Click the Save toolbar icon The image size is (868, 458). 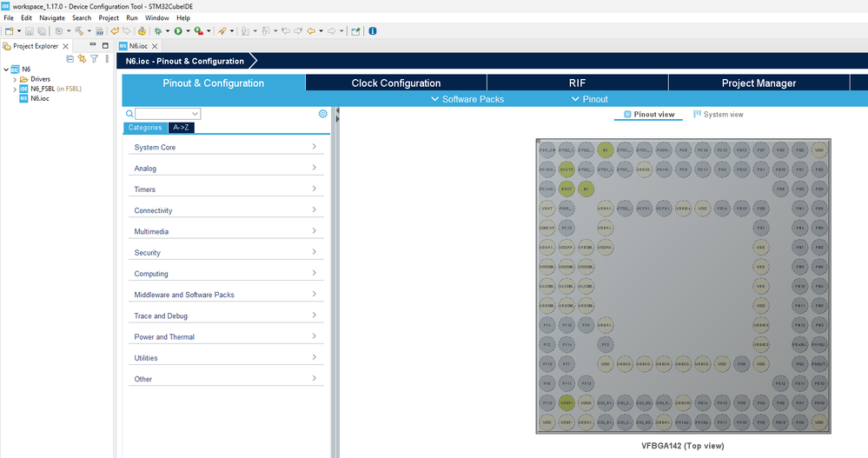30,31
